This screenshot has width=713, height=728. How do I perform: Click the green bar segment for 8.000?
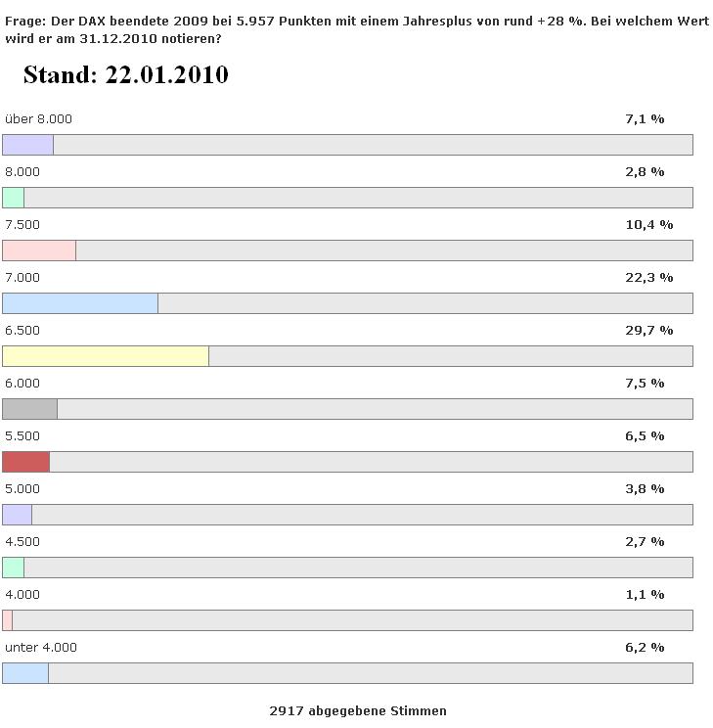[14, 198]
